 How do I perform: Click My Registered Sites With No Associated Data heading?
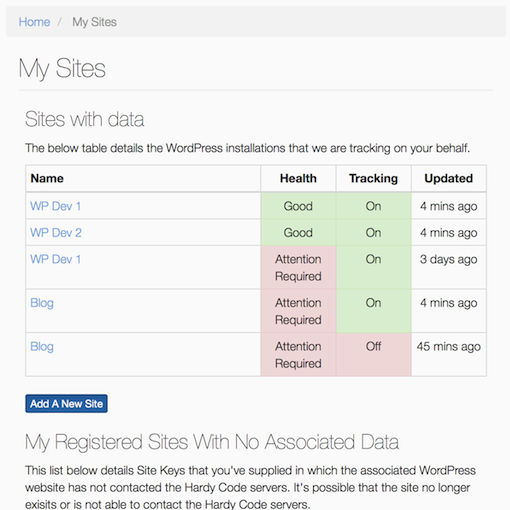click(212, 442)
